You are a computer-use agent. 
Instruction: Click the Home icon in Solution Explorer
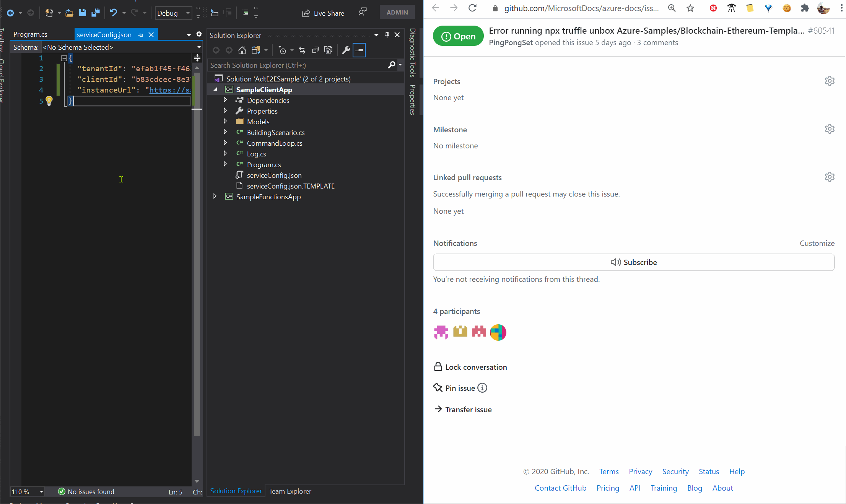pyautogui.click(x=242, y=50)
